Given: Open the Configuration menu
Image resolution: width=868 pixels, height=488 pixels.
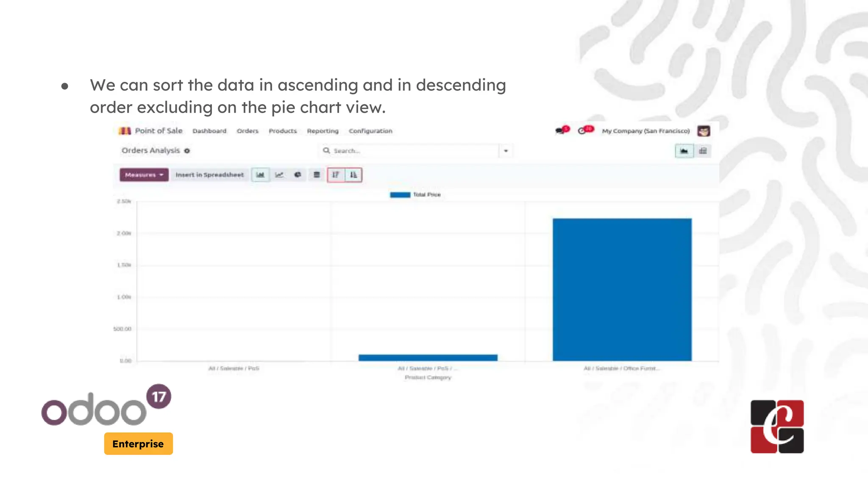Looking at the screenshot, I should pos(370,131).
